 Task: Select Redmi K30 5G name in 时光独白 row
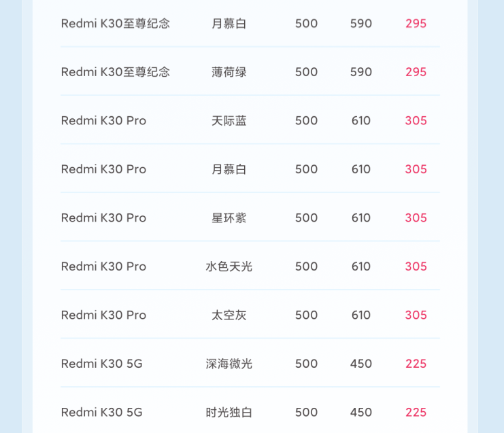[102, 413]
